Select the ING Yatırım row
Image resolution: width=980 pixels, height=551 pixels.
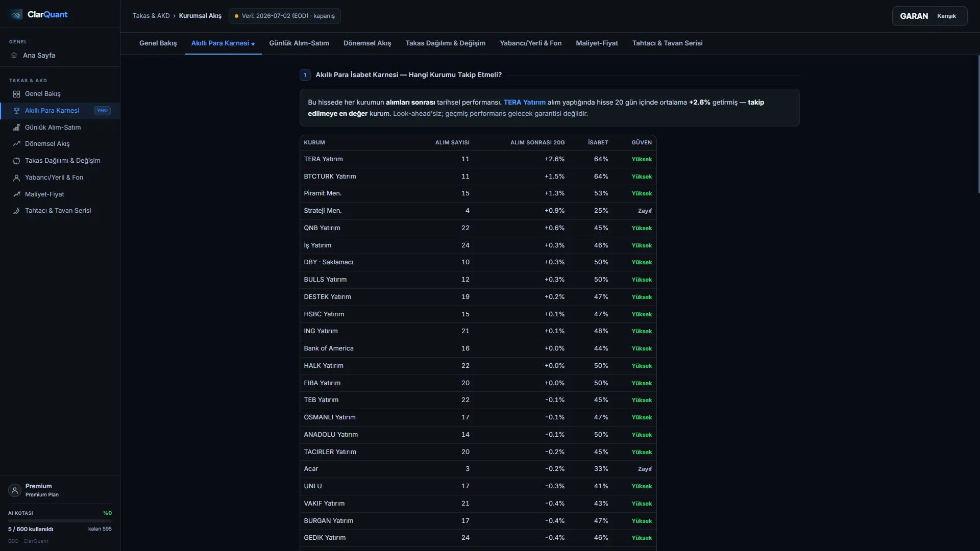pyautogui.click(x=478, y=331)
